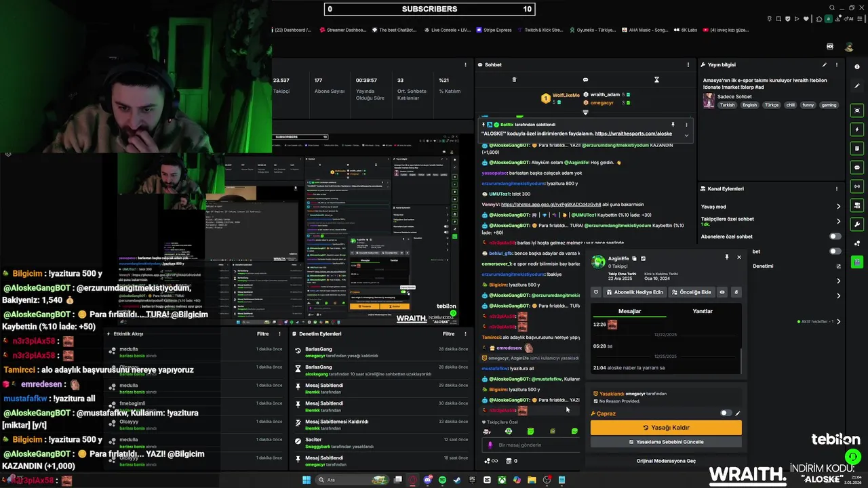Click the pencil edit icon in Yayın bilgisi

pyautogui.click(x=825, y=65)
